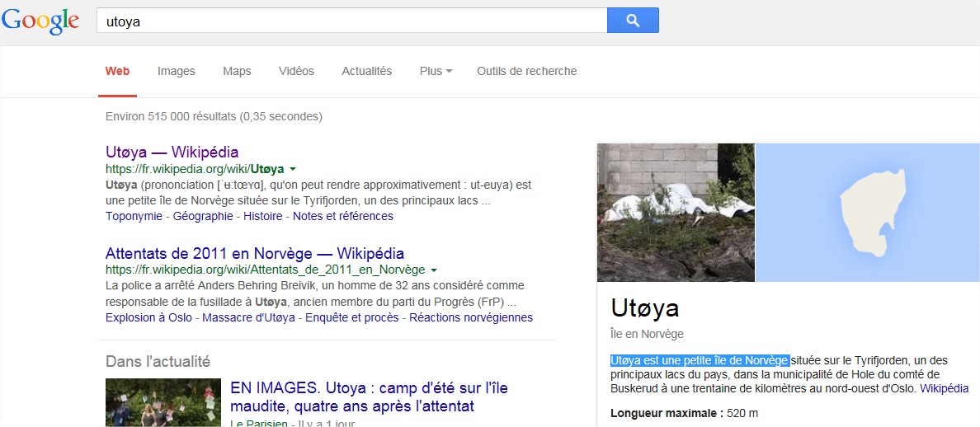
Task: Open the Actualités tab
Action: coord(367,71)
